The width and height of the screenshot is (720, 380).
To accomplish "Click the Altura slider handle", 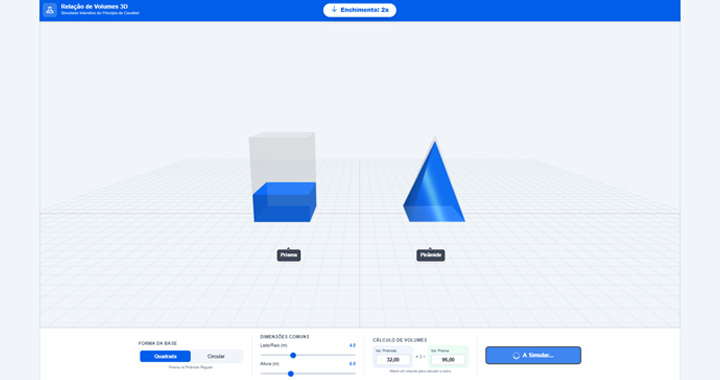I will point(291,374).
